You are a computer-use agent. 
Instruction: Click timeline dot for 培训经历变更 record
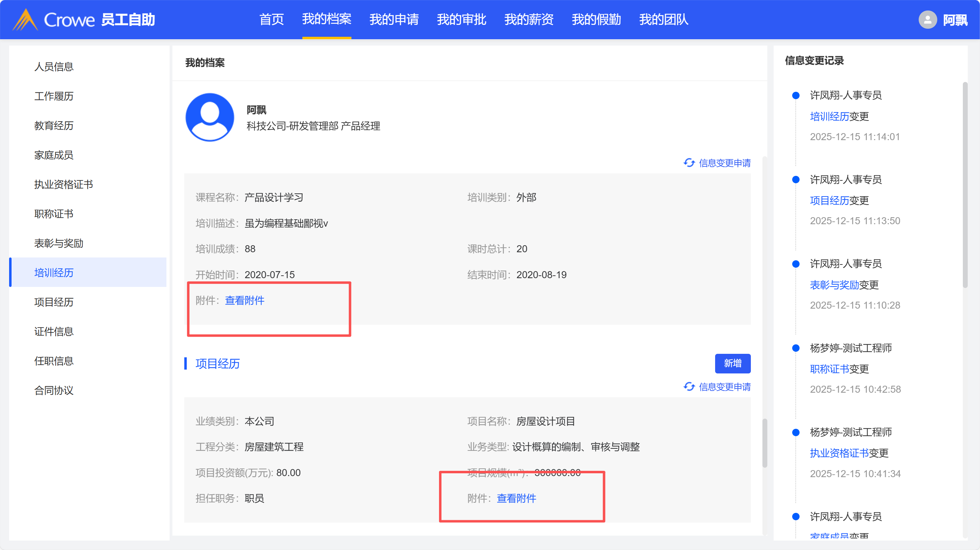[795, 96]
